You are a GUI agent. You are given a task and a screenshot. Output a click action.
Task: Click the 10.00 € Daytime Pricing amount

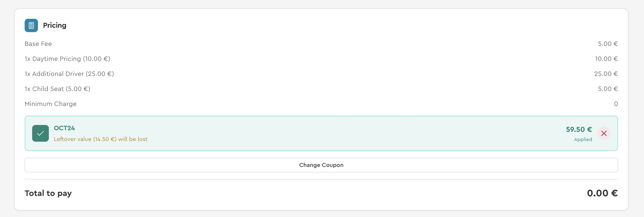coord(606,59)
